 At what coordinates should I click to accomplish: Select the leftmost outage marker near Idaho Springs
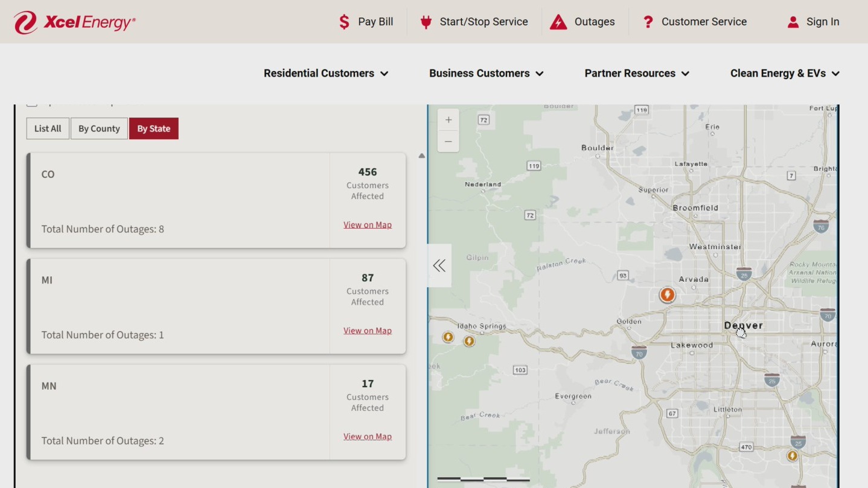tap(448, 337)
